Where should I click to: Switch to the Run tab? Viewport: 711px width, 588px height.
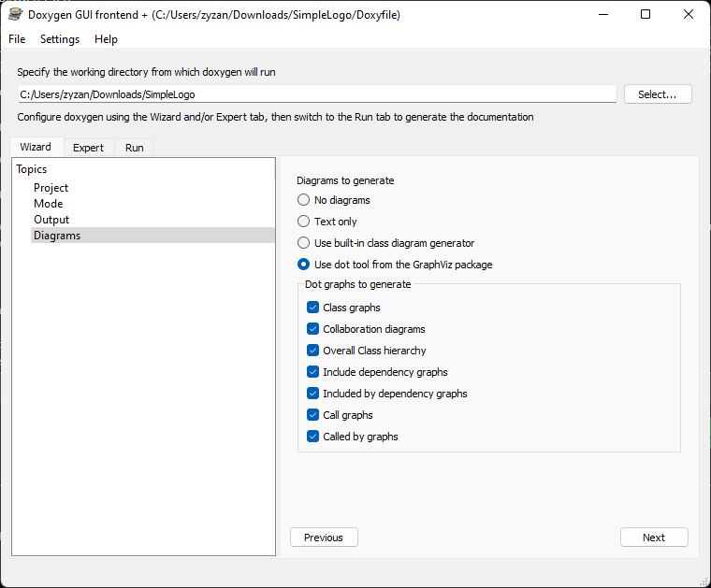(134, 148)
